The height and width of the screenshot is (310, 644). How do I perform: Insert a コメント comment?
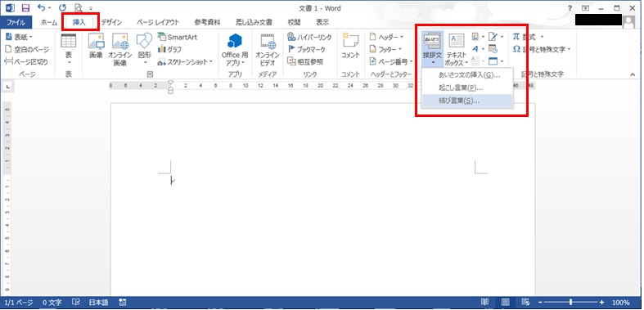point(350,47)
